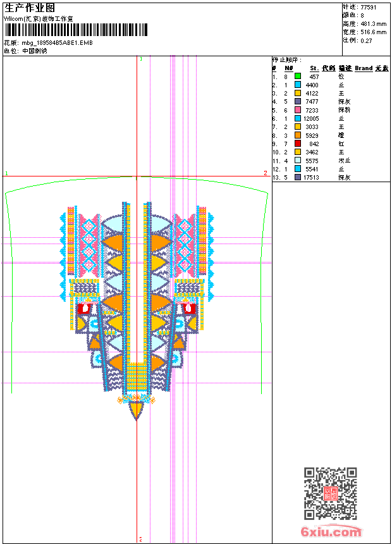This screenshot has height=544, width=392.
Task: Click the QR code image
Action: coord(331,493)
